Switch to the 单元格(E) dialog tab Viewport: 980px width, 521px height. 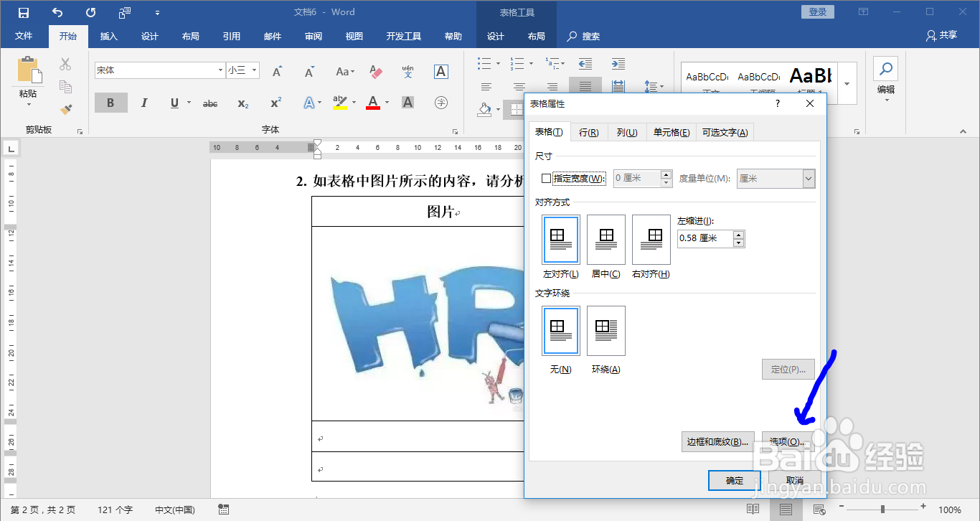671,132
